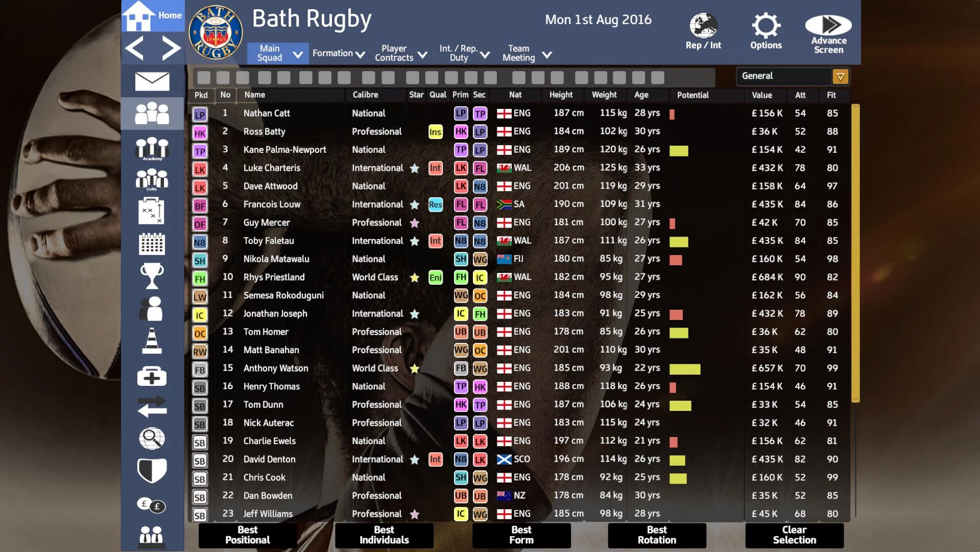The width and height of the screenshot is (980, 552).
Task: Click the Best Positional button
Action: click(248, 535)
